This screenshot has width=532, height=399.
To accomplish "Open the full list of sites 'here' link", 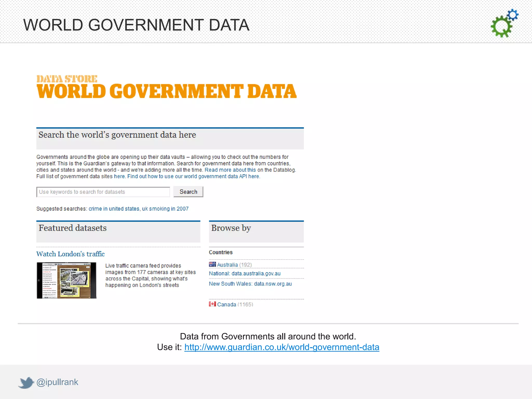I will coord(119,176).
